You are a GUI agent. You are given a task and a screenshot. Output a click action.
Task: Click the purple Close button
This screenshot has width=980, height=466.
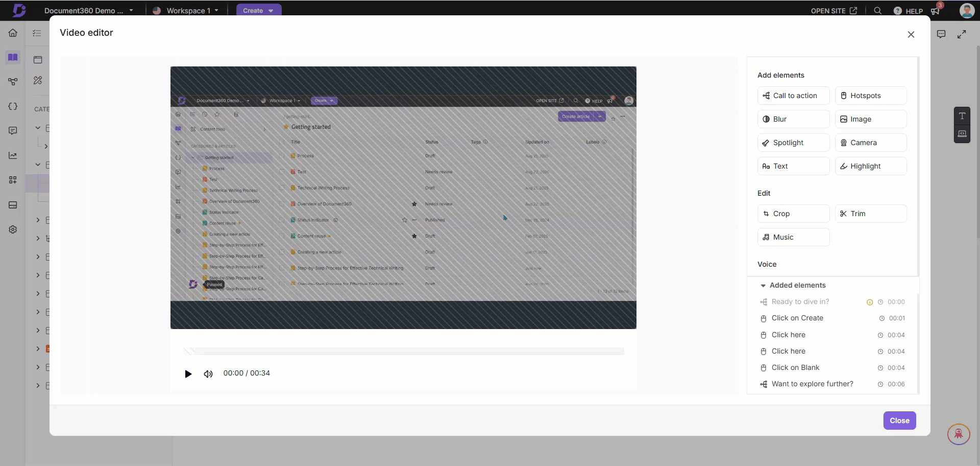pyautogui.click(x=899, y=421)
